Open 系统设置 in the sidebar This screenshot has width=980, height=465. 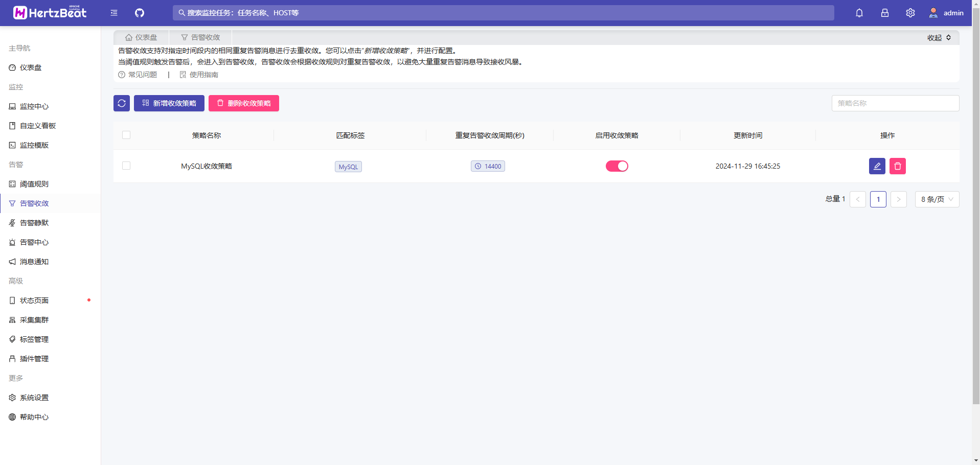coord(50,398)
